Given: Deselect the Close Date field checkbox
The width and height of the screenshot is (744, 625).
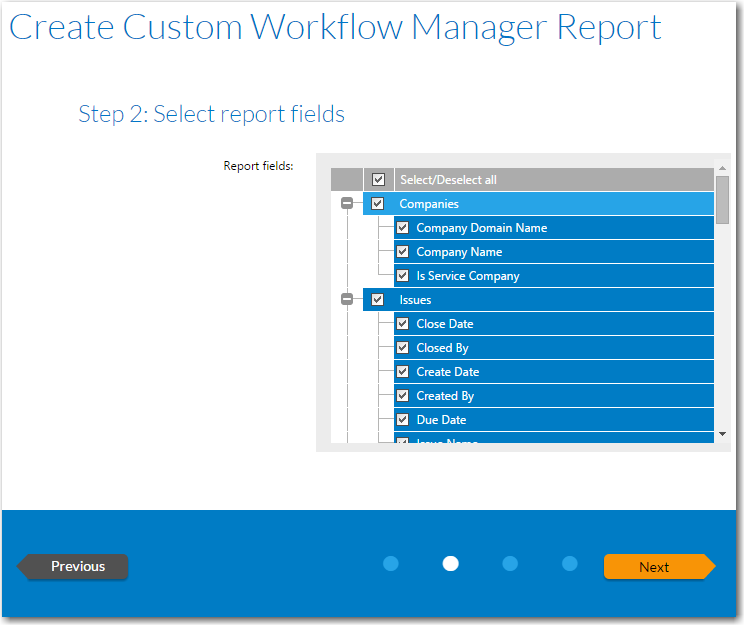Looking at the screenshot, I should pos(403,324).
